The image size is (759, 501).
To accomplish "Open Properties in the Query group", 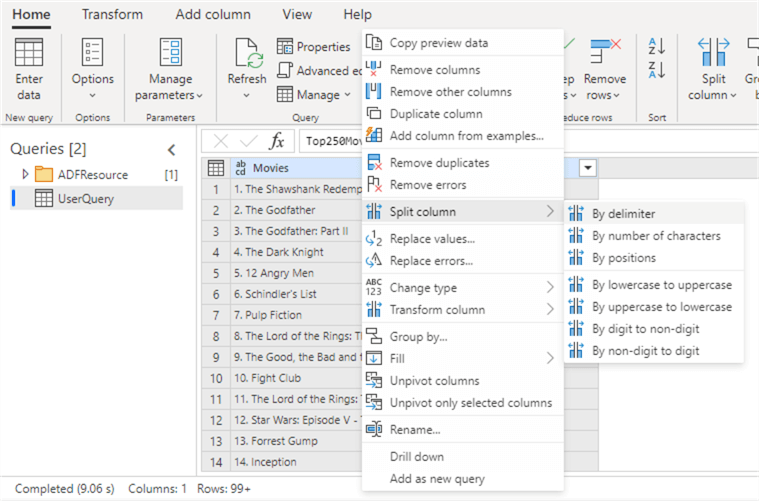I will point(313,47).
